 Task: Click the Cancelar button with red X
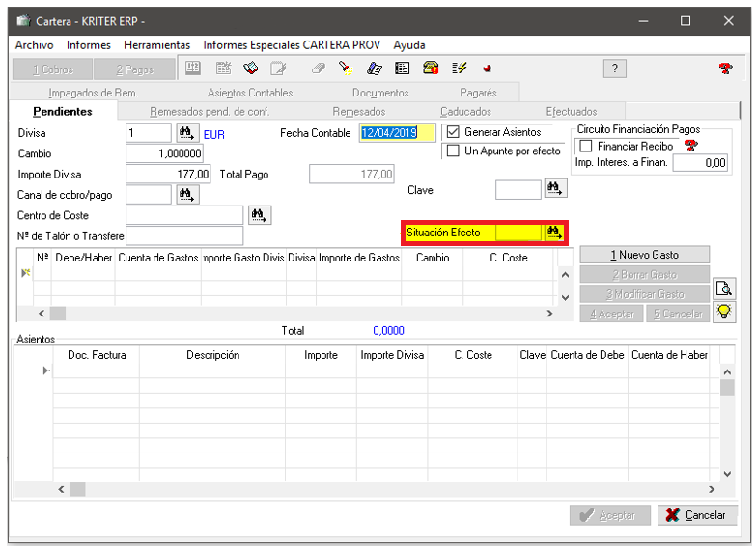(x=697, y=515)
